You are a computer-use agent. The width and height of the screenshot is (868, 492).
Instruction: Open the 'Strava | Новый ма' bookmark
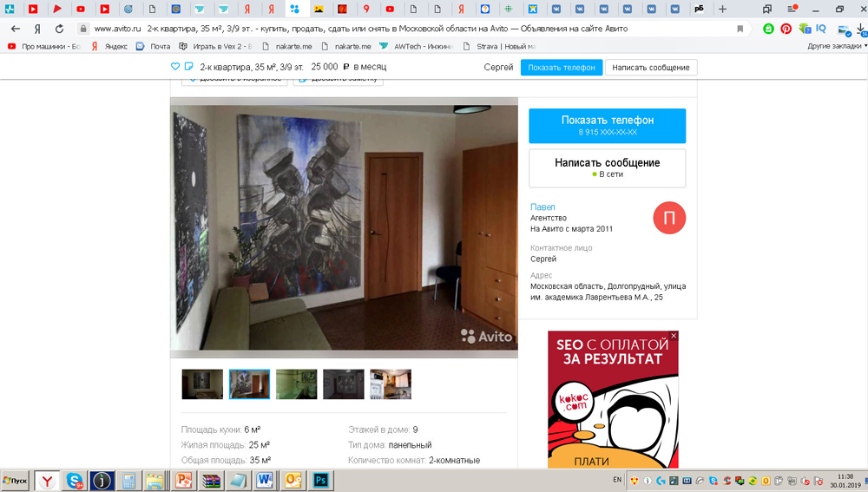pyautogui.click(x=499, y=47)
